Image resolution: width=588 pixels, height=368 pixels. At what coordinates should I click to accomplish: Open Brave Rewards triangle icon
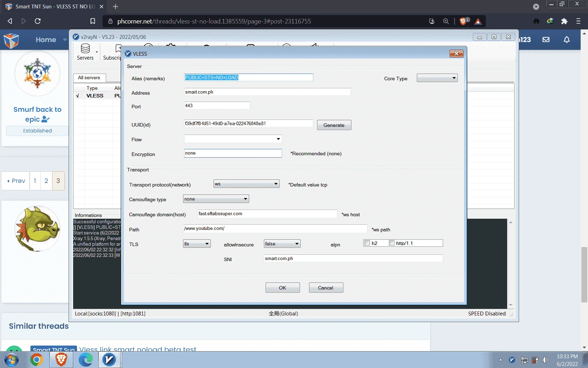tap(478, 21)
